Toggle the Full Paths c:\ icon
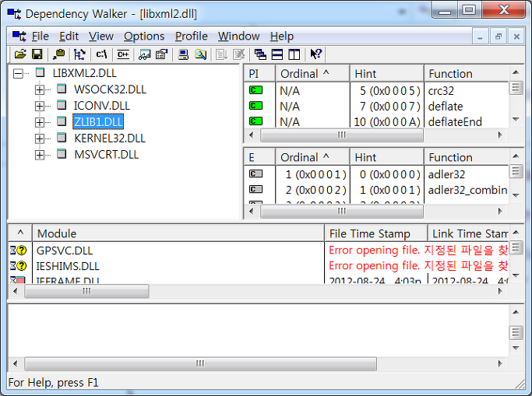This screenshot has width=532, height=396. (101, 54)
